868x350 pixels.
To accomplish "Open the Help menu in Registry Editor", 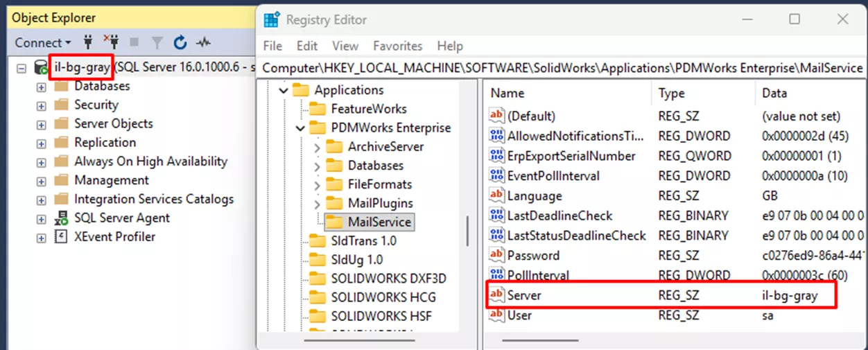I will tap(450, 46).
